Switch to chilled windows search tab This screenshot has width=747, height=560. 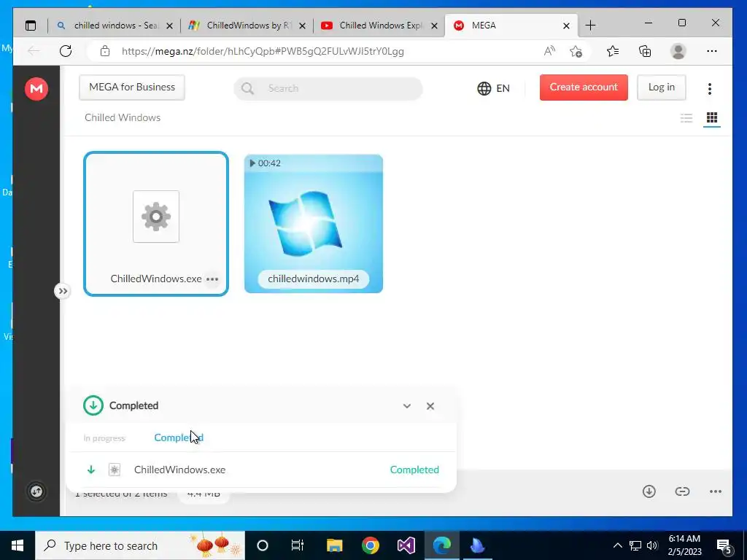[113, 26]
